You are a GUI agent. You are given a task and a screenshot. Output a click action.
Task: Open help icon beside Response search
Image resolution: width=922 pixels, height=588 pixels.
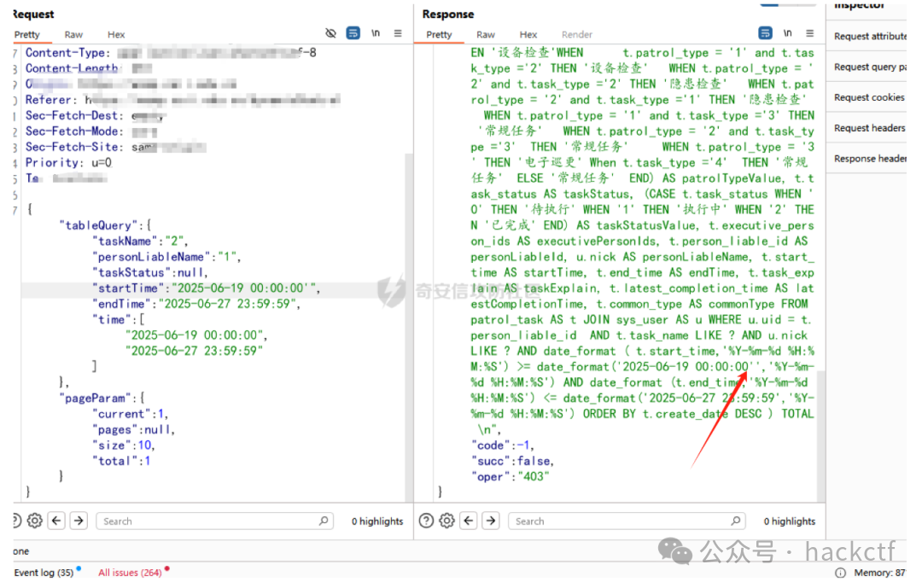pyautogui.click(x=426, y=521)
